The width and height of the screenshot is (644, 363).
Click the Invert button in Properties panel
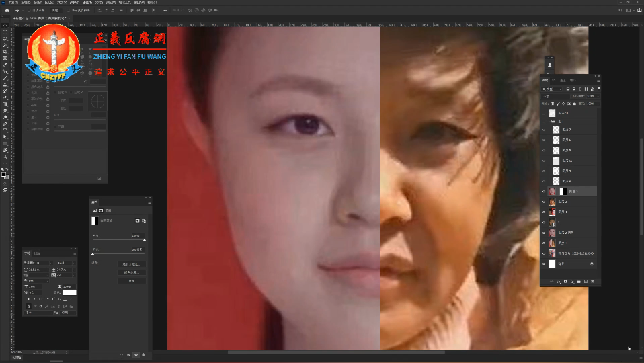(131, 280)
